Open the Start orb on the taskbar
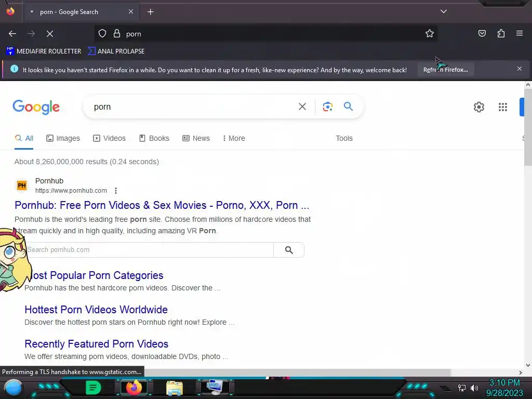The height and width of the screenshot is (399, 532). (x=13, y=388)
